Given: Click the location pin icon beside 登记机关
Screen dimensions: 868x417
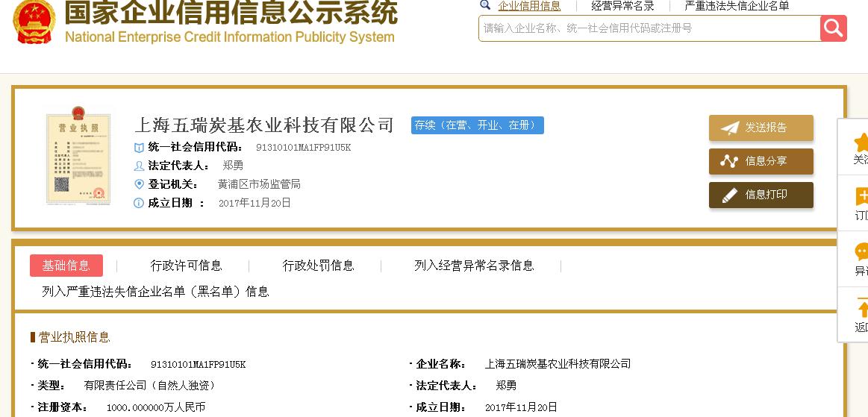Looking at the screenshot, I should coord(139,184).
